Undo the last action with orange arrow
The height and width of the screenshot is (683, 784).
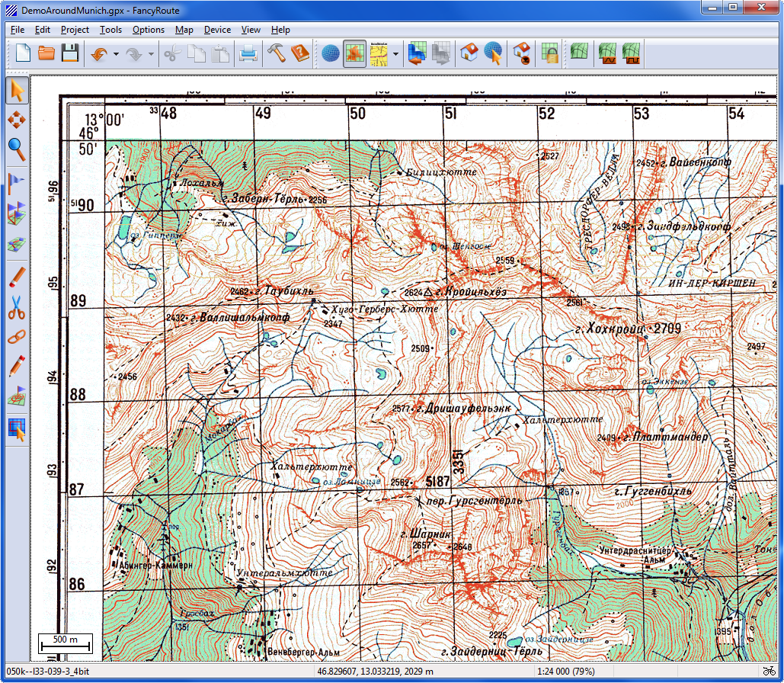(x=100, y=53)
